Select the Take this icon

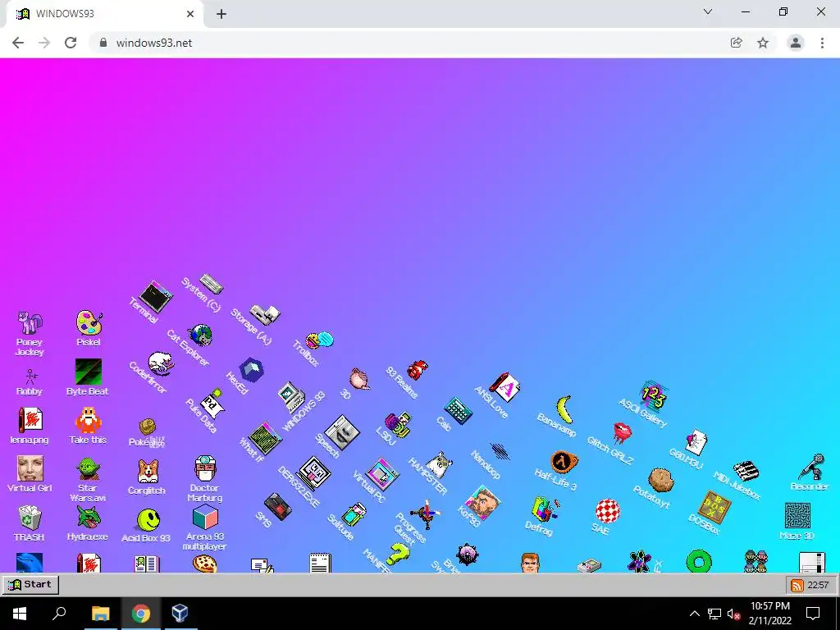(89, 420)
